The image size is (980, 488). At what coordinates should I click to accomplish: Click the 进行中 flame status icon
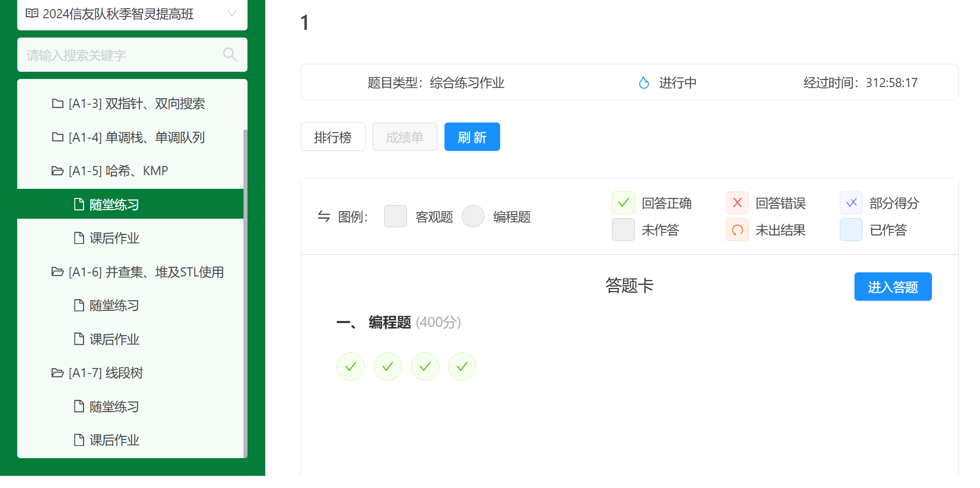pyautogui.click(x=644, y=83)
